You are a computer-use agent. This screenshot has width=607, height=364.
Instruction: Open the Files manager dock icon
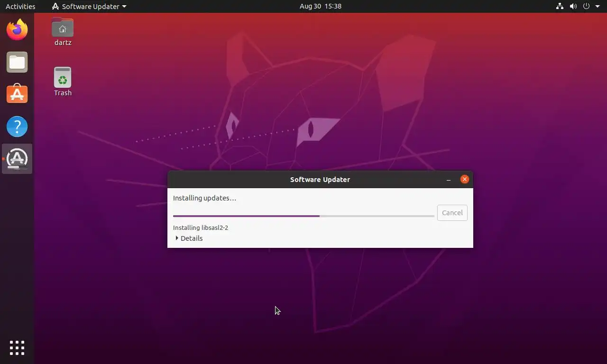[x=17, y=62]
